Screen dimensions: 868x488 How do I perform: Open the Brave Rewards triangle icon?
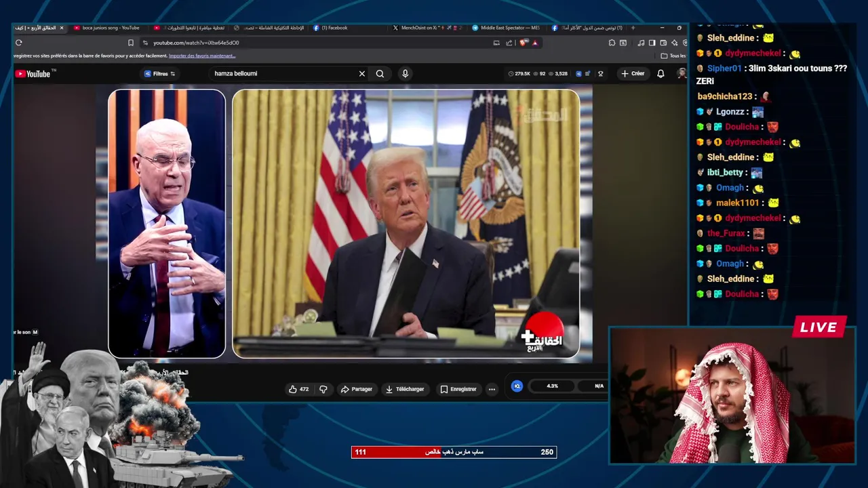pyautogui.click(x=535, y=43)
